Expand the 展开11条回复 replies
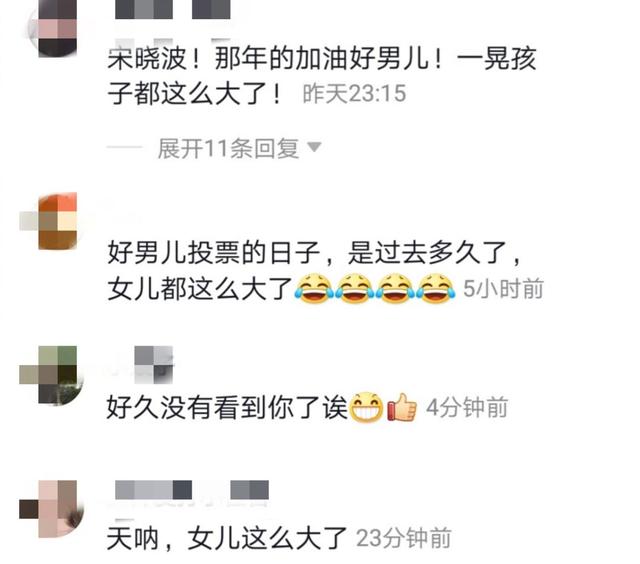This screenshot has width=640, height=564. click(x=229, y=148)
